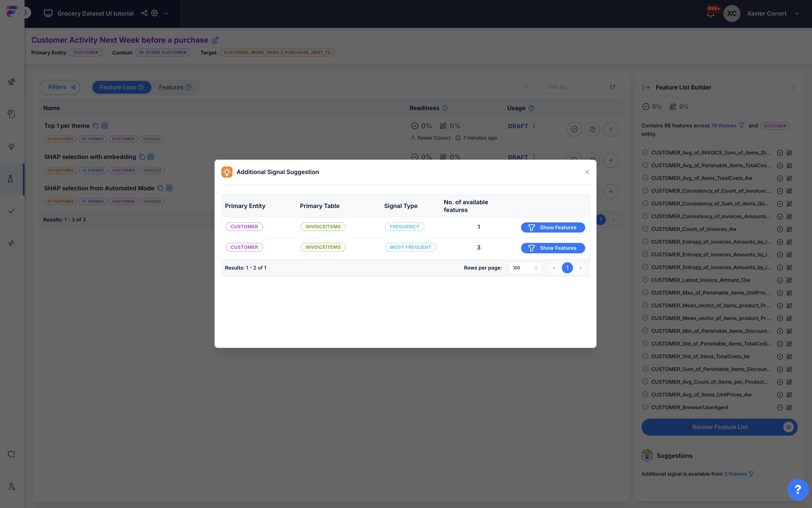Open the shield sidebar icon
Screen dimensions: 812x508
pos(11,454)
